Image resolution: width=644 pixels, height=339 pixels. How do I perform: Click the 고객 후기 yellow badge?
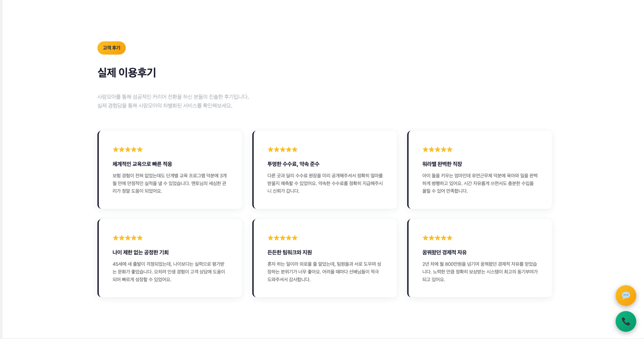(111, 48)
